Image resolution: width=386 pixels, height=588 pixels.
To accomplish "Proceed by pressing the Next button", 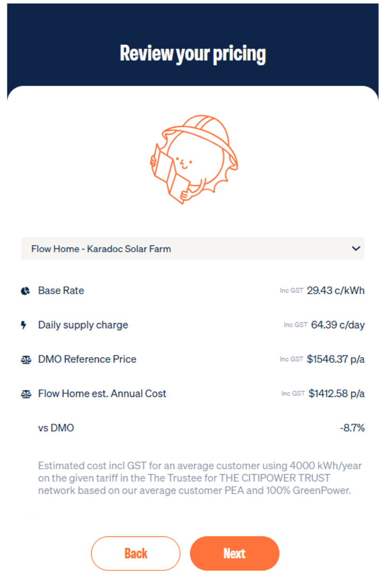I will click(234, 553).
